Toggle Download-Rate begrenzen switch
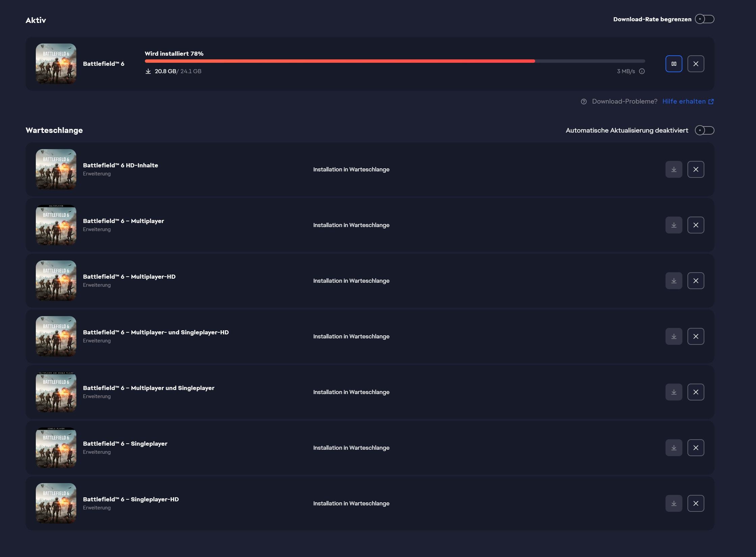756x557 pixels. click(x=704, y=19)
